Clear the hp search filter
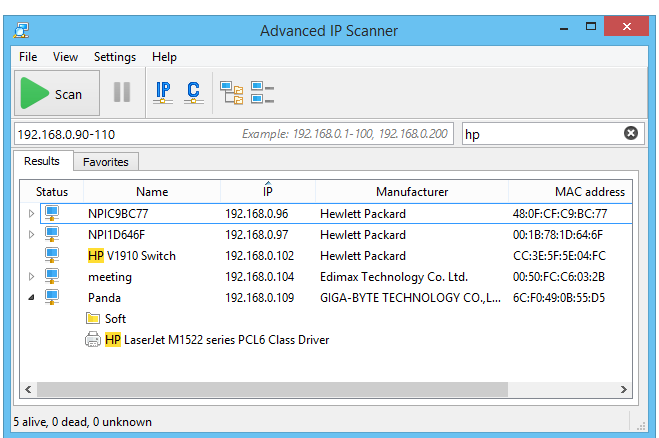Viewport: 659px width, 438px height. tap(630, 133)
